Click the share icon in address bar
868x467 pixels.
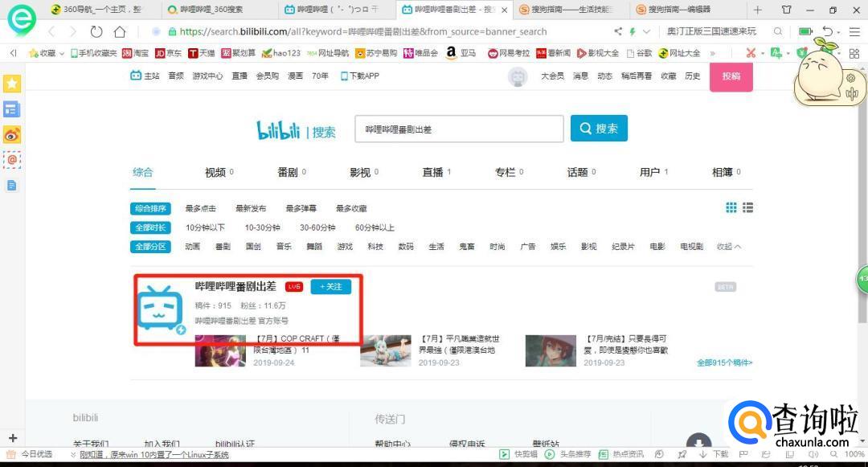point(618,31)
